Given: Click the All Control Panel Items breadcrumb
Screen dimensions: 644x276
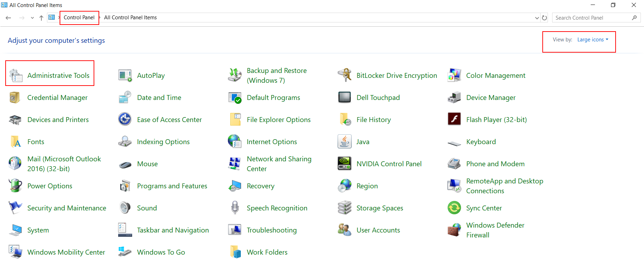Looking at the screenshot, I should tap(130, 18).
